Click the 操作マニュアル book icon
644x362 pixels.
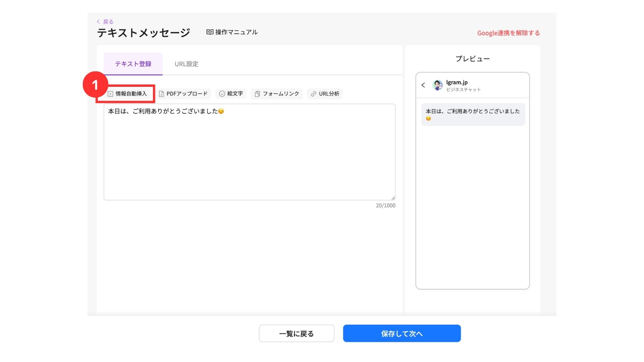pyautogui.click(x=210, y=32)
